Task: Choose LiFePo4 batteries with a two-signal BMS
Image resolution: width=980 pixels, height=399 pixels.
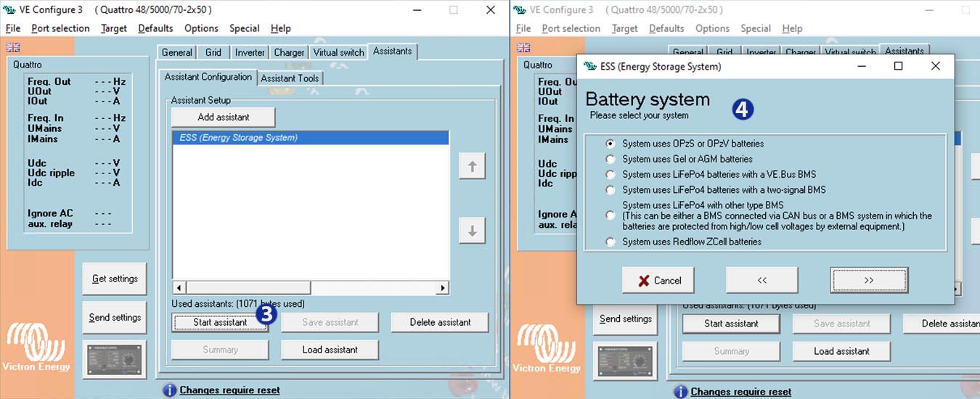Action: [x=611, y=189]
